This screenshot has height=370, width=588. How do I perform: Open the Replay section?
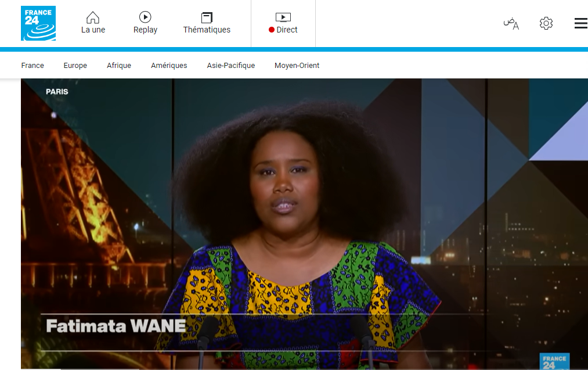pos(145,30)
